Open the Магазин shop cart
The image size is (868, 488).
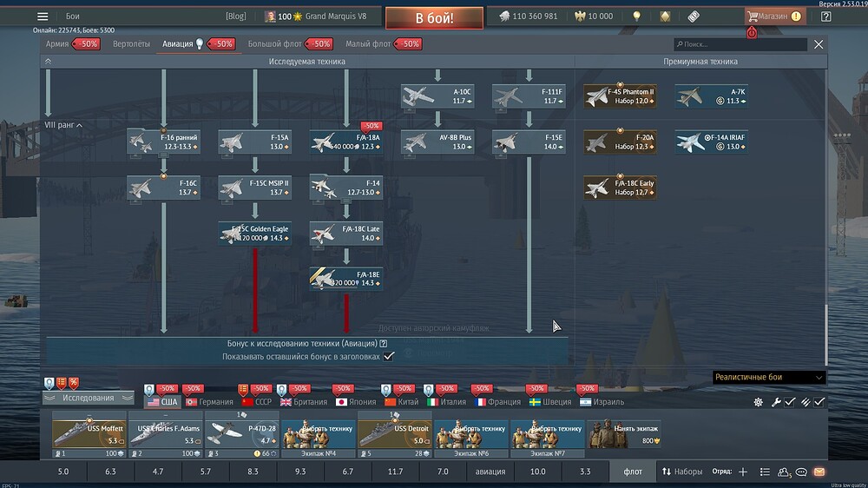point(773,16)
